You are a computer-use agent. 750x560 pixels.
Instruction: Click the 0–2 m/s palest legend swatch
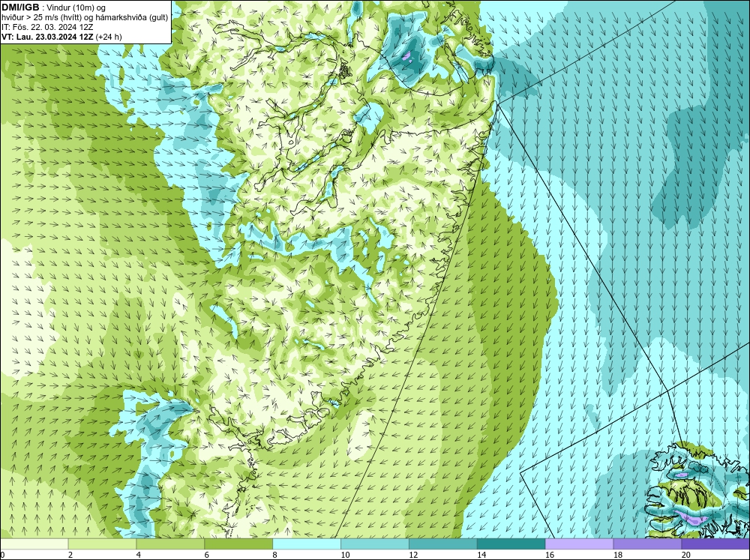tap(34, 544)
